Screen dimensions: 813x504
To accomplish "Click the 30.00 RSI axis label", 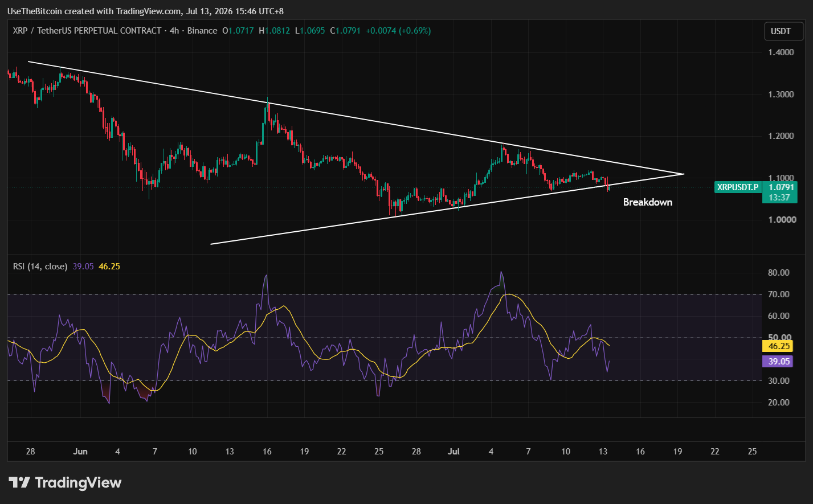I will (x=779, y=381).
